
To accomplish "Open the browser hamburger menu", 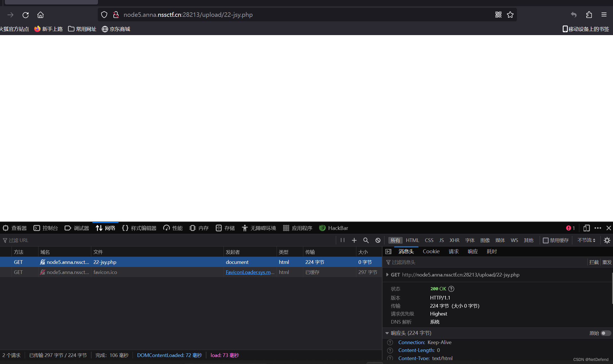I will point(604,15).
